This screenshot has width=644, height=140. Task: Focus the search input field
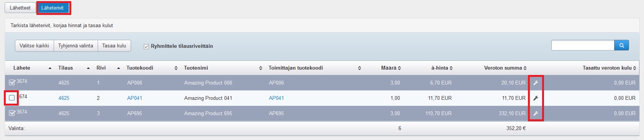coord(583,46)
